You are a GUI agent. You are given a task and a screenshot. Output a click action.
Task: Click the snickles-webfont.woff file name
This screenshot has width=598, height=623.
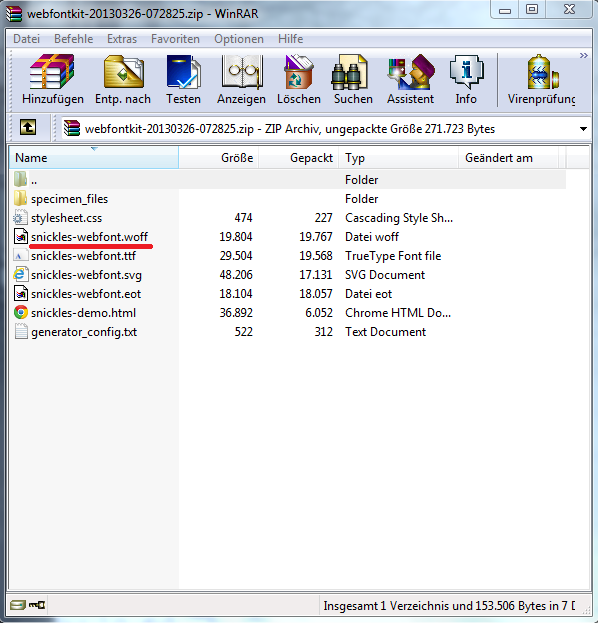(x=89, y=237)
